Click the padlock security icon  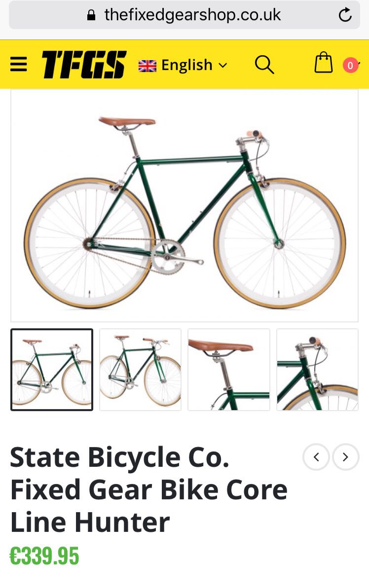(x=91, y=15)
